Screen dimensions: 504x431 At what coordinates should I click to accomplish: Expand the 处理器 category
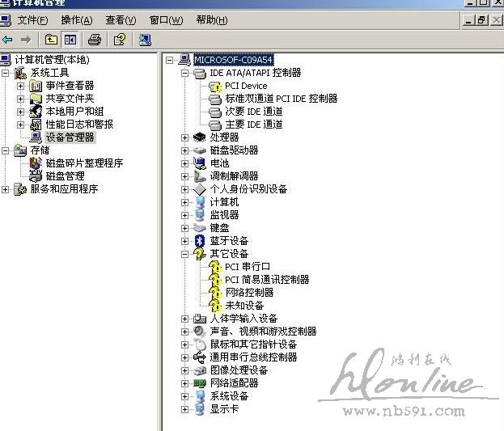(x=184, y=137)
